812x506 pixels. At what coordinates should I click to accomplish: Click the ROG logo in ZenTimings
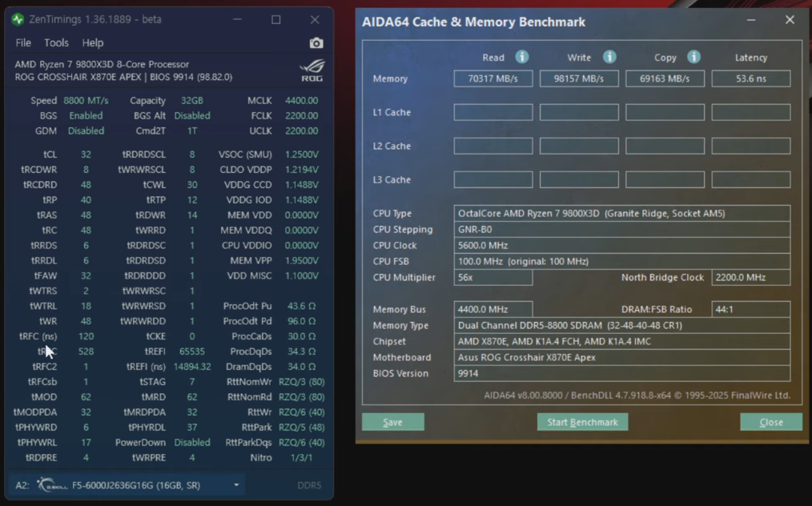[x=312, y=71]
